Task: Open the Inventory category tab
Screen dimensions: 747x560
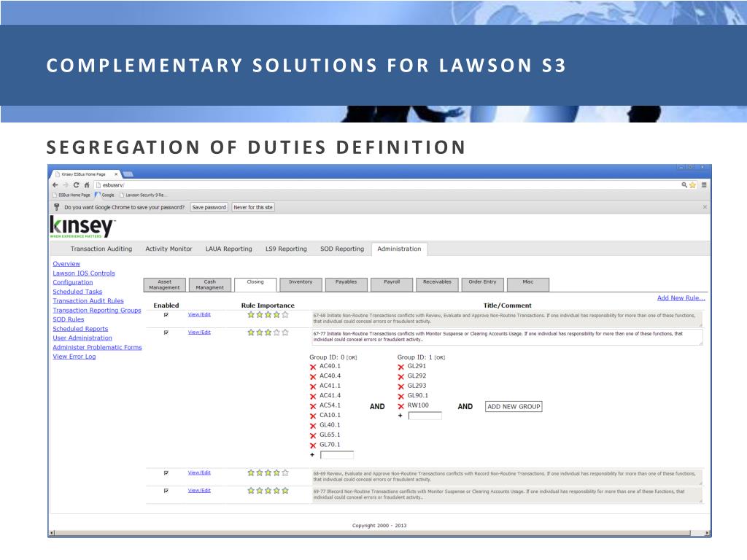Action: (301, 284)
